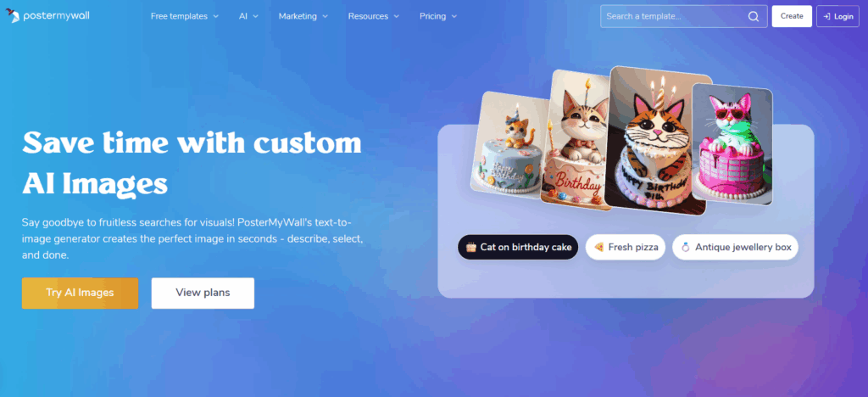Expand the Free templates chevron

pos(215,17)
